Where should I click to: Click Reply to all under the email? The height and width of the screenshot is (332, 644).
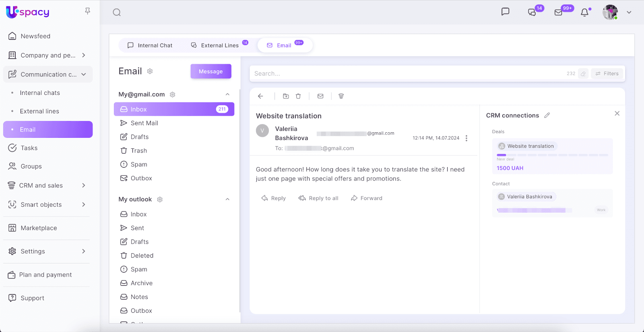click(318, 198)
